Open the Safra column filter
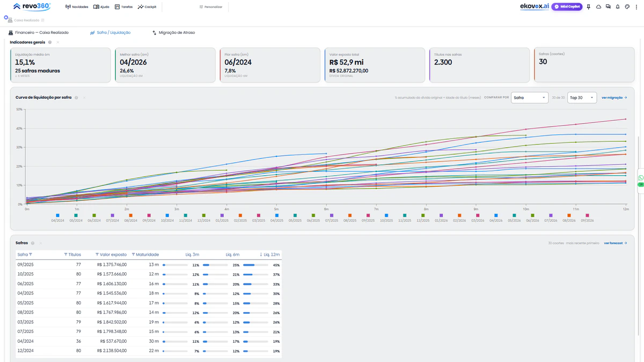 (x=31, y=255)
